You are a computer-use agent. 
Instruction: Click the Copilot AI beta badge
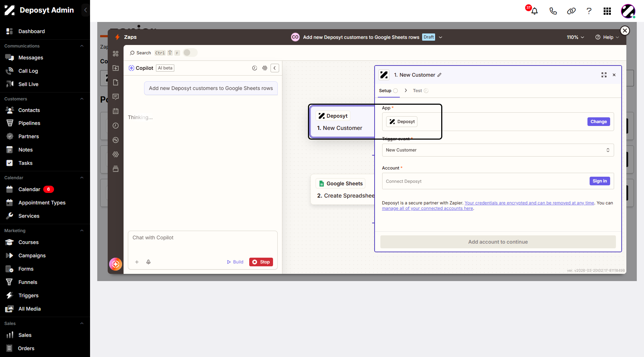(165, 68)
